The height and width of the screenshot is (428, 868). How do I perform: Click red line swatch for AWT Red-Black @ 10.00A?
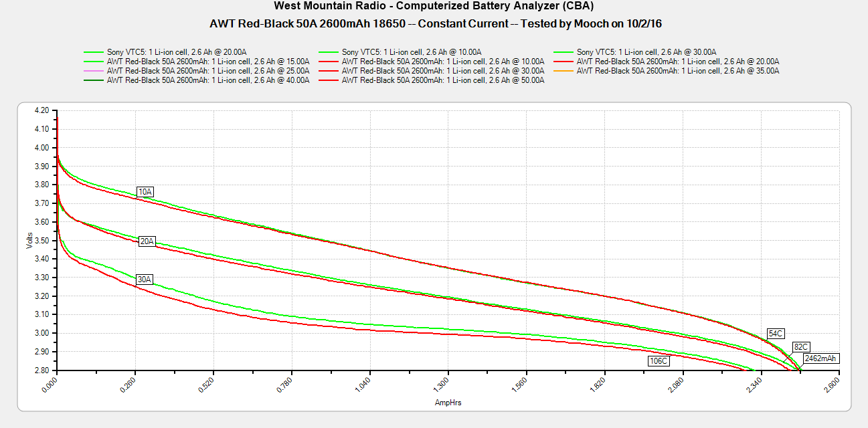tap(329, 61)
